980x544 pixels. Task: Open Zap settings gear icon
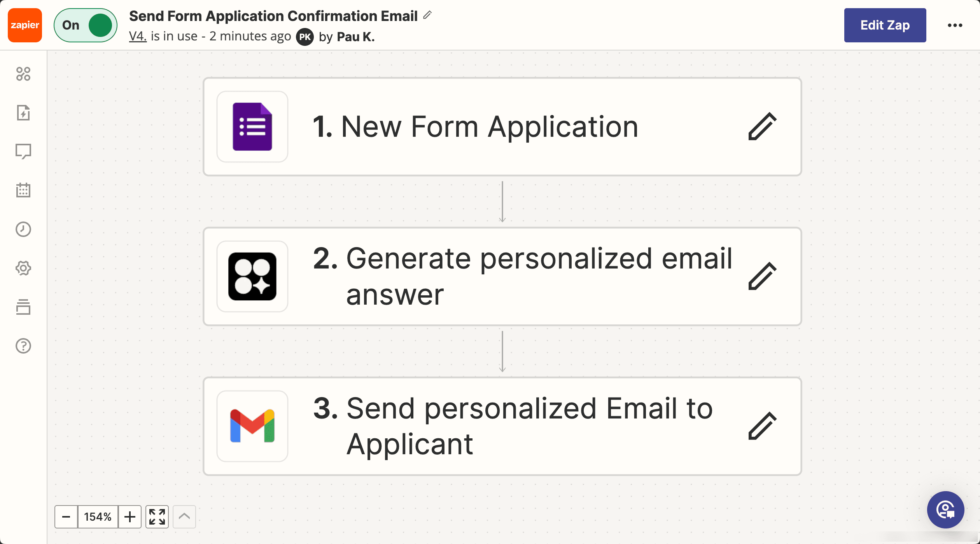[24, 268]
